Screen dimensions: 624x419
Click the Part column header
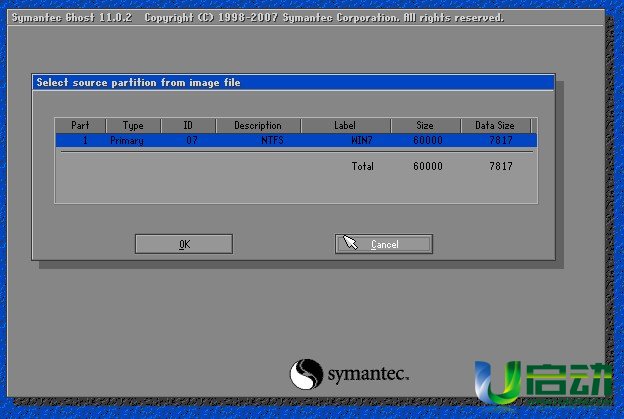click(80, 125)
